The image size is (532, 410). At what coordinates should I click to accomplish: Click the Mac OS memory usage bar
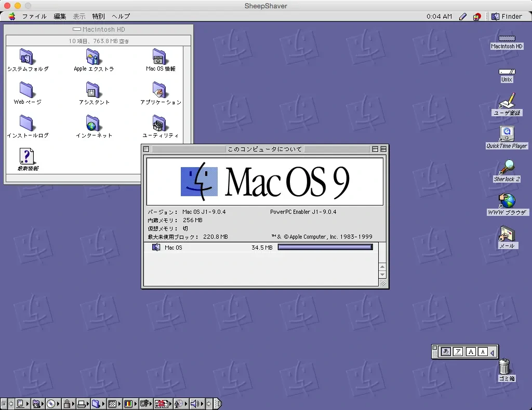click(x=325, y=247)
